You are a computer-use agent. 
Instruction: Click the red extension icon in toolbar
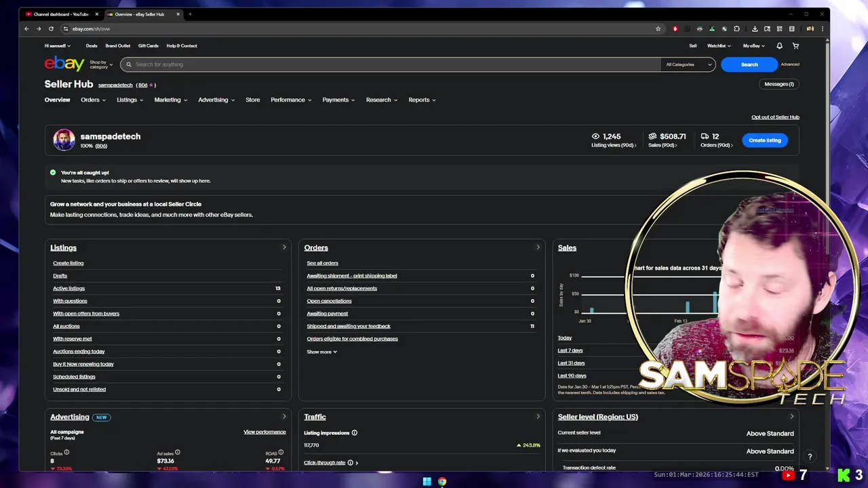tap(675, 28)
